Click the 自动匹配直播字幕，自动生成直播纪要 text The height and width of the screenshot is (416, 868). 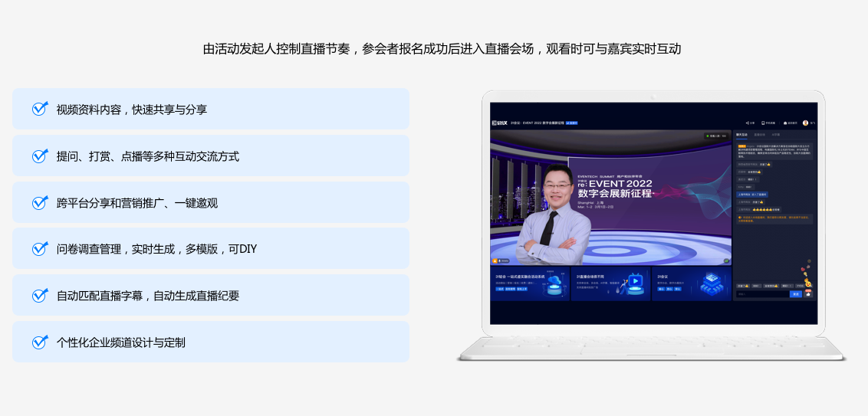pos(148,296)
